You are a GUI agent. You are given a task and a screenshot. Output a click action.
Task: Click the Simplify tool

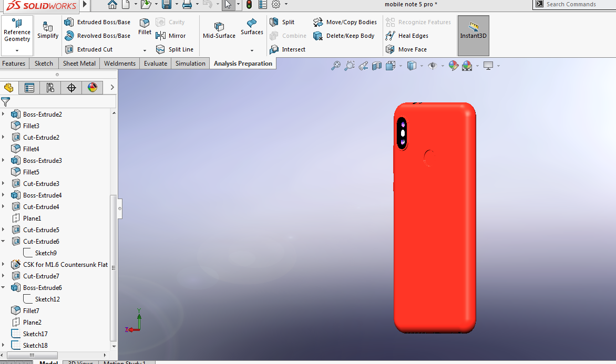[48, 30]
